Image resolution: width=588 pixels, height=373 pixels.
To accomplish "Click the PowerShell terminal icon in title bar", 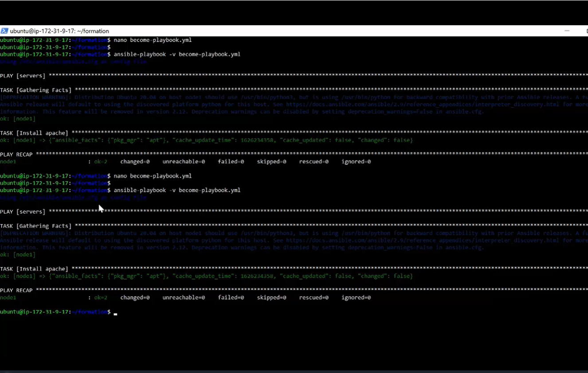I will click(x=4, y=31).
